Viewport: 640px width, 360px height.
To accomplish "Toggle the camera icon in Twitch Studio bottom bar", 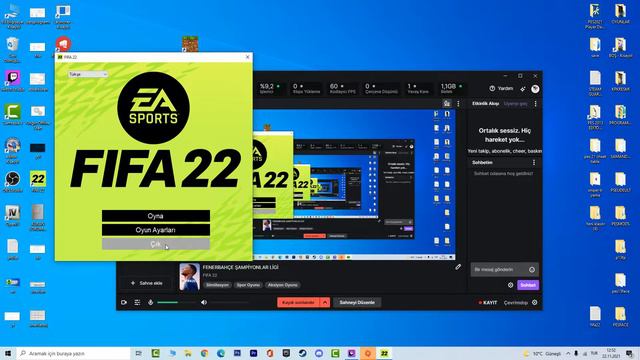I will coord(124,302).
